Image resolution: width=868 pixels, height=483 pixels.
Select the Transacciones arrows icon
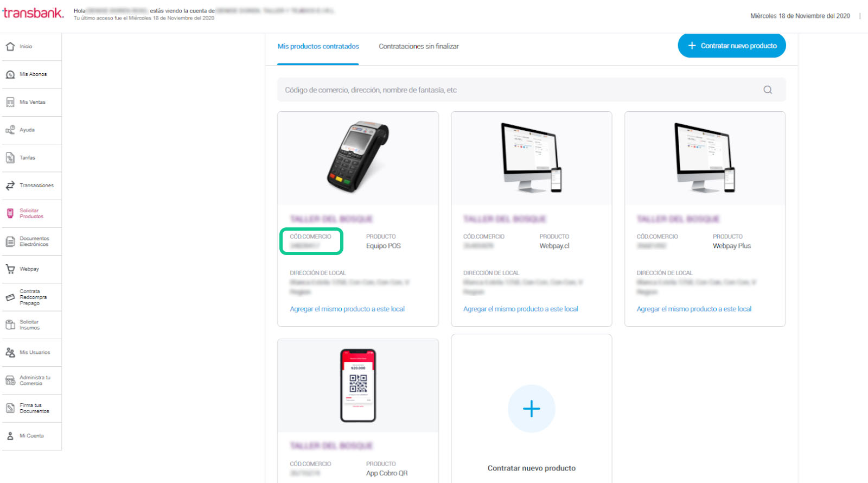(10, 186)
